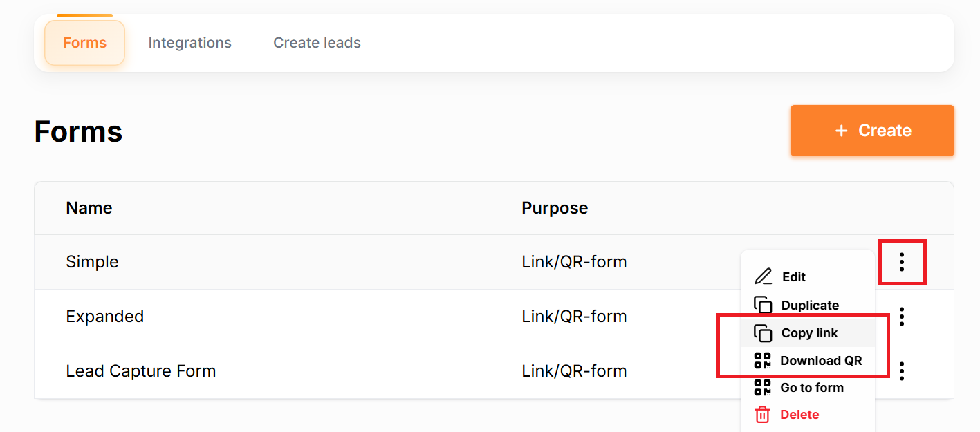Viewport: 980px width, 432px height.
Task: Click the Expanded form name
Action: pyautogui.click(x=104, y=317)
